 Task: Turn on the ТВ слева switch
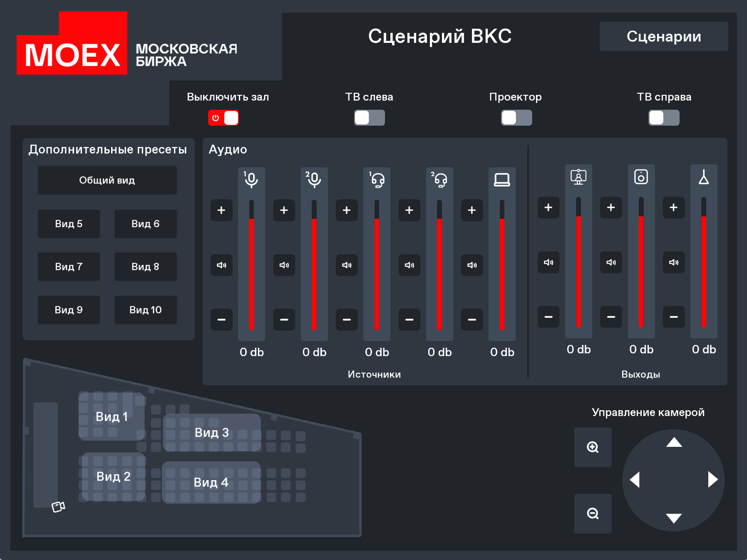[369, 118]
